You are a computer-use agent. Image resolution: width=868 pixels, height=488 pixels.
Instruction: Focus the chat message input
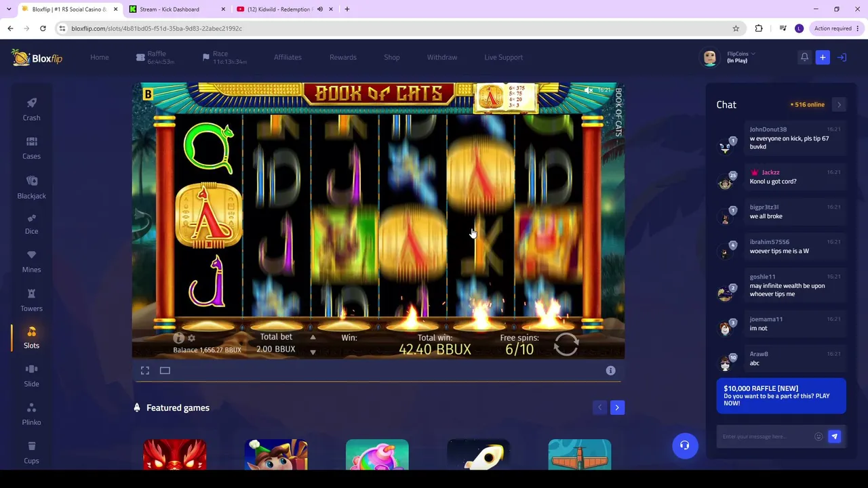pyautogui.click(x=766, y=436)
